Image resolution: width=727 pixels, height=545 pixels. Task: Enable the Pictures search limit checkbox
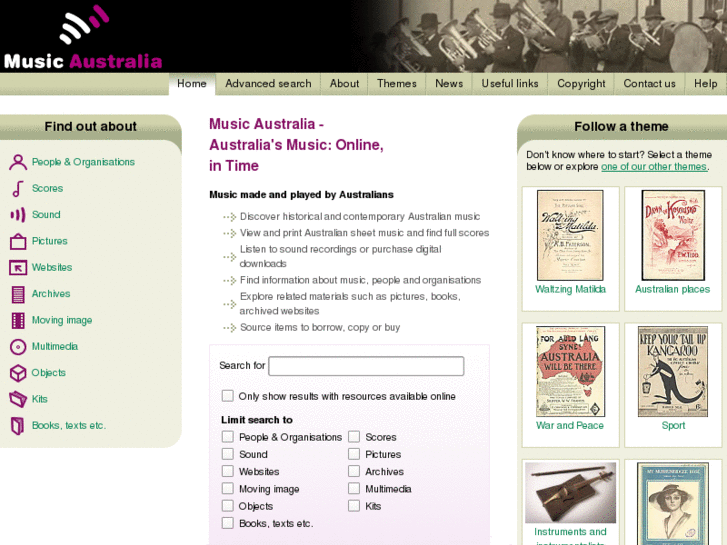pos(354,454)
